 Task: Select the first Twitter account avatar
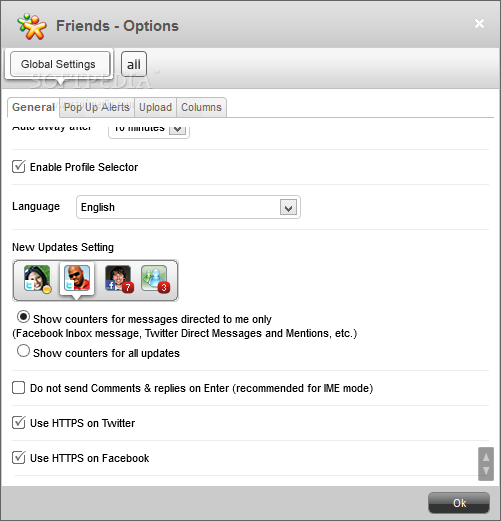[37, 279]
